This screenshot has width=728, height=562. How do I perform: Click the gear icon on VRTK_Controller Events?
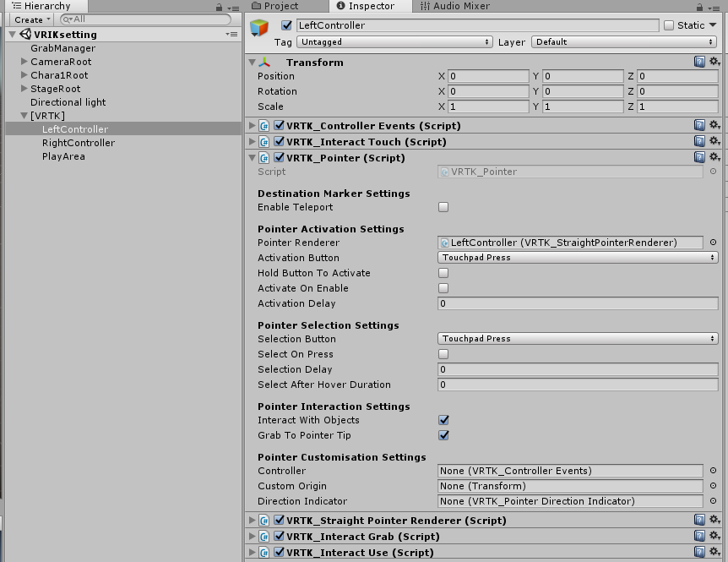click(x=715, y=124)
